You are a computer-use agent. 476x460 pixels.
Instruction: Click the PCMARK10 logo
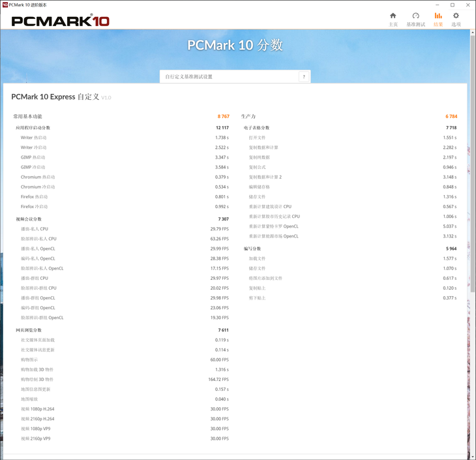tap(61, 20)
